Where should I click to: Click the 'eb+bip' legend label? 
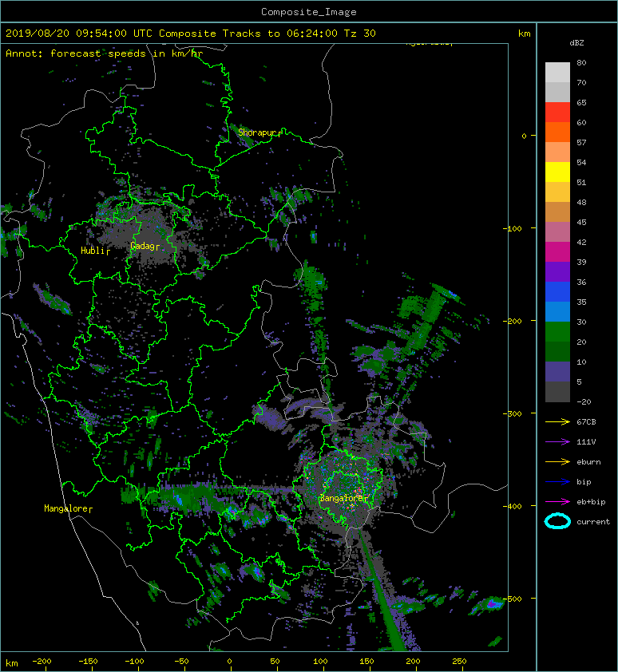click(x=591, y=502)
